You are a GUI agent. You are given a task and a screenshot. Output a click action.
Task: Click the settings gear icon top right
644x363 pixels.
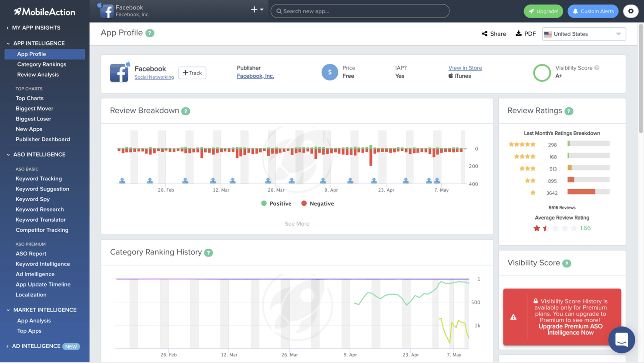click(631, 11)
